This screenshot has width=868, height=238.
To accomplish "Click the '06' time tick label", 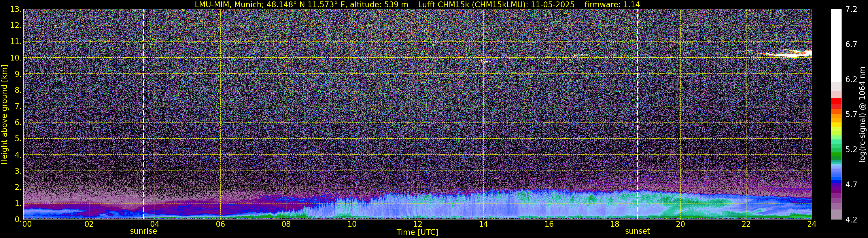I will pyautogui.click(x=220, y=224).
